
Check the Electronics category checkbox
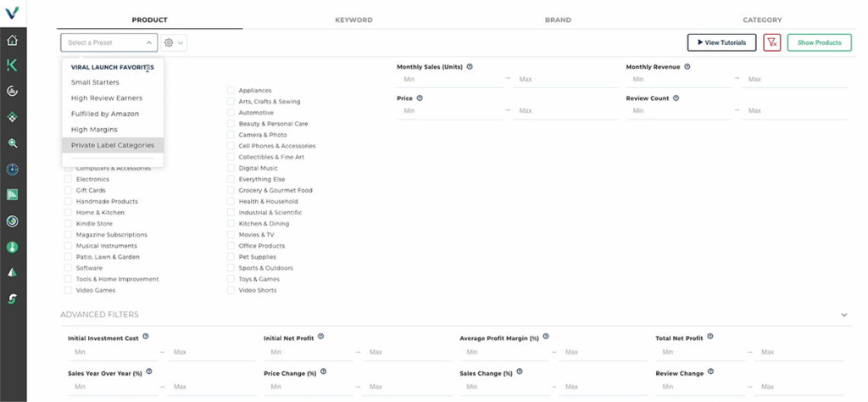click(x=68, y=180)
